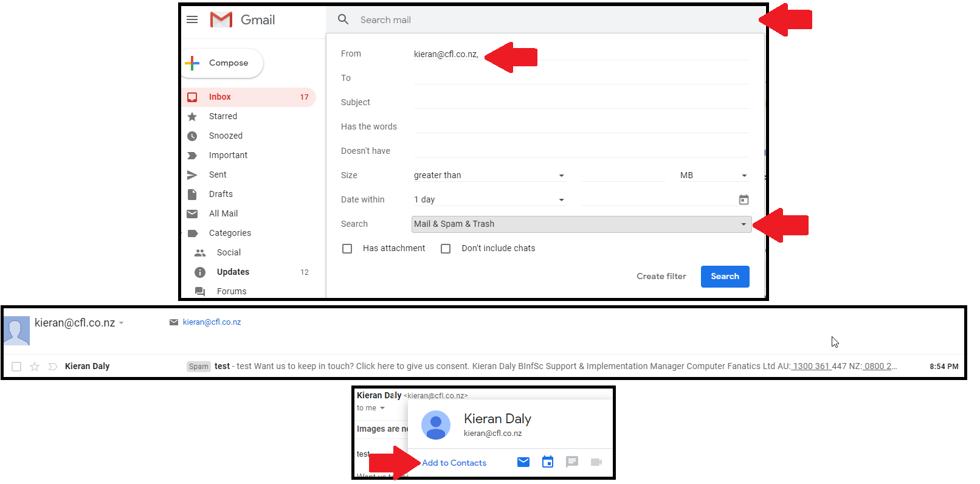Open the Social category

(229, 252)
